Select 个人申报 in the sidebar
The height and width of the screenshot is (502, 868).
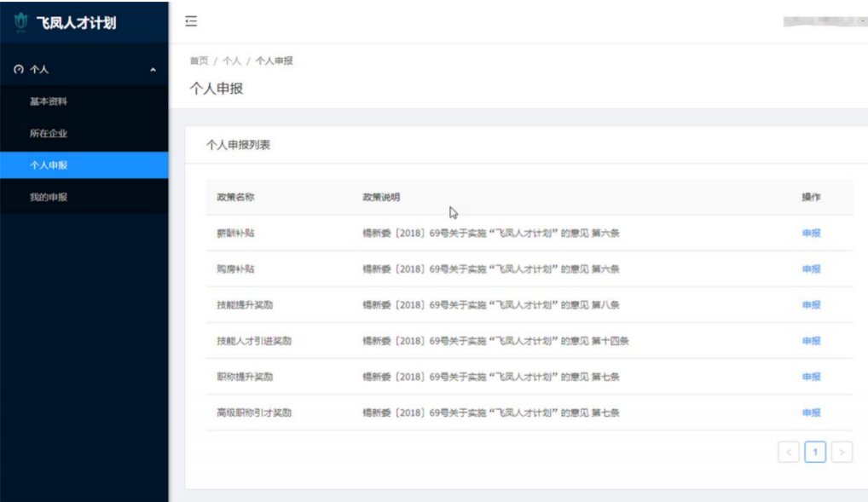[x=49, y=165]
